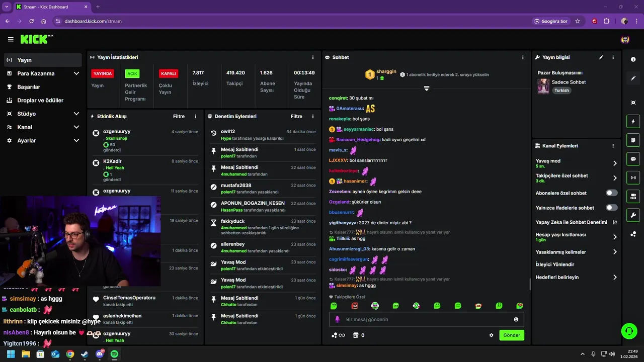
Task: Click the fakkyduck moderation entry
Action: [x=263, y=227]
